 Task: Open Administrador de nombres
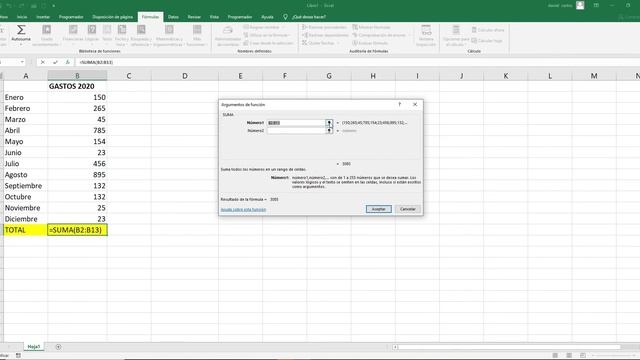click(228, 35)
